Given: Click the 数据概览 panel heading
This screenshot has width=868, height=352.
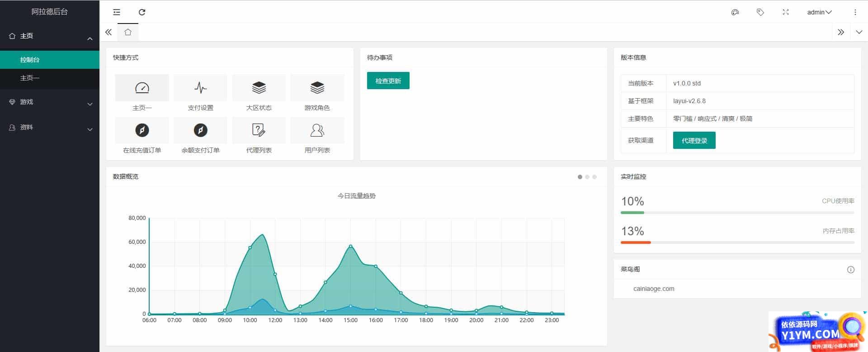Looking at the screenshot, I should (126, 176).
